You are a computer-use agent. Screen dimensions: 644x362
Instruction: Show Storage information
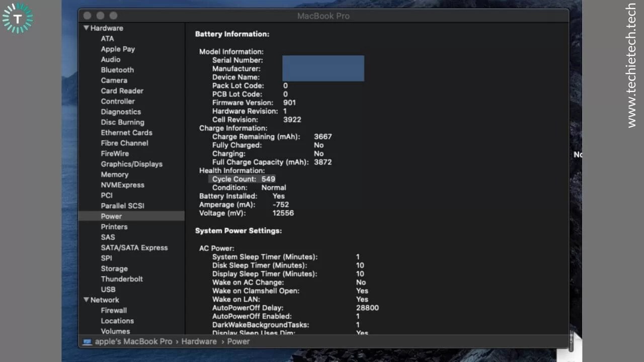[114, 269]
